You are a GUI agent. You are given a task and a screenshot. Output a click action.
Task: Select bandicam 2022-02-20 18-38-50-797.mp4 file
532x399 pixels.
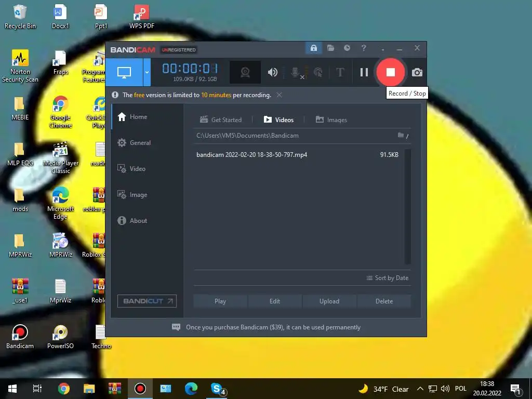[297, 155]
